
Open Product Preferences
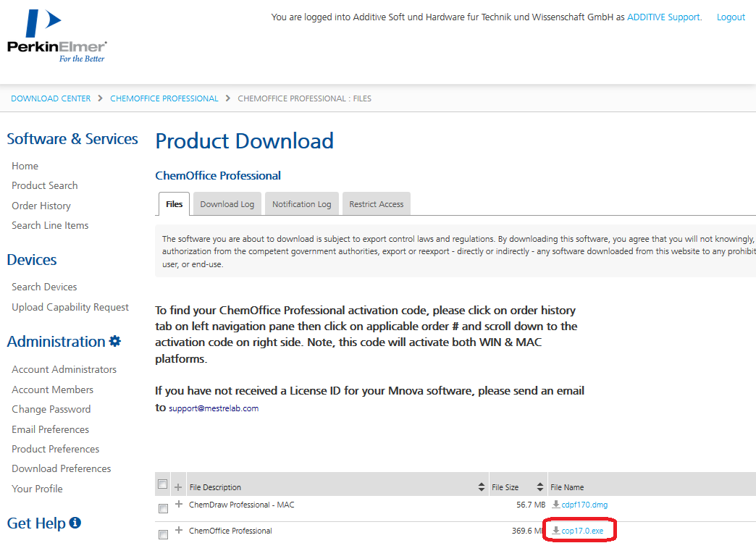[x=56, y=449]
